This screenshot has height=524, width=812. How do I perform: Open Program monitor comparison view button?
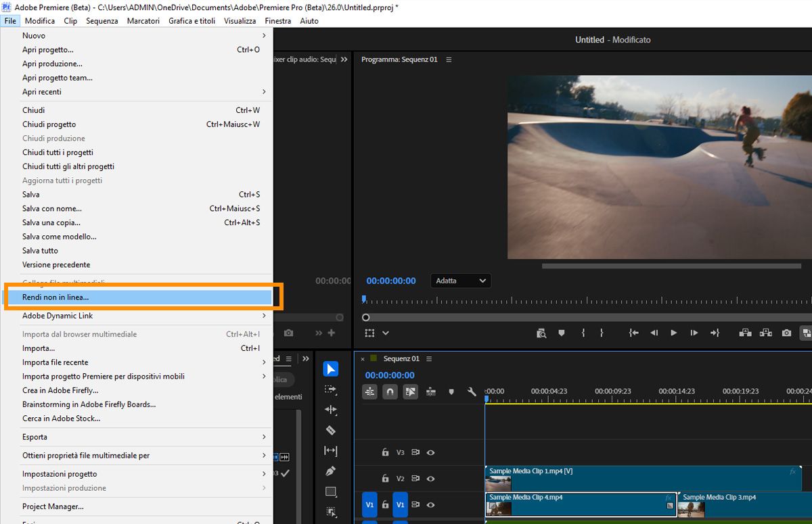click(807, 333)
